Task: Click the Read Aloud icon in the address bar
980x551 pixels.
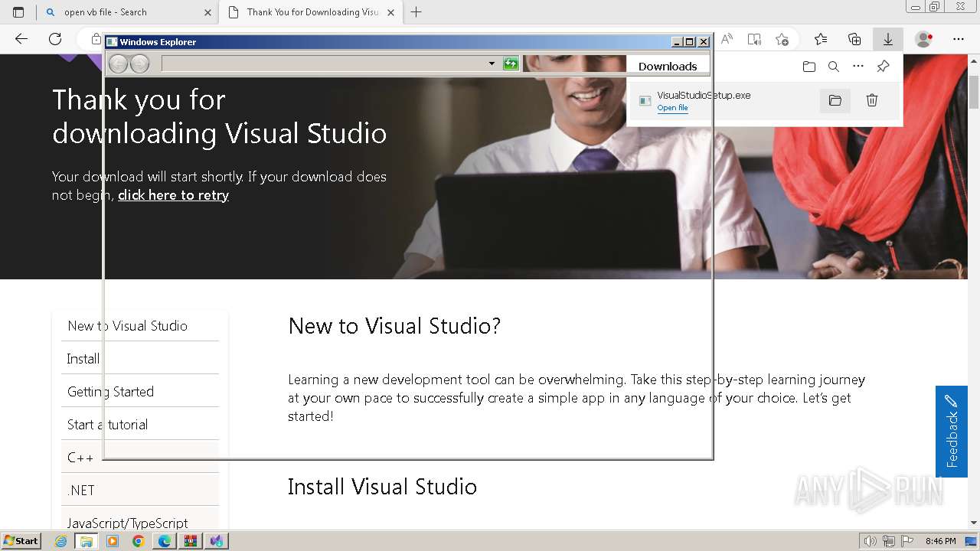Action: [x=727, y=39]
